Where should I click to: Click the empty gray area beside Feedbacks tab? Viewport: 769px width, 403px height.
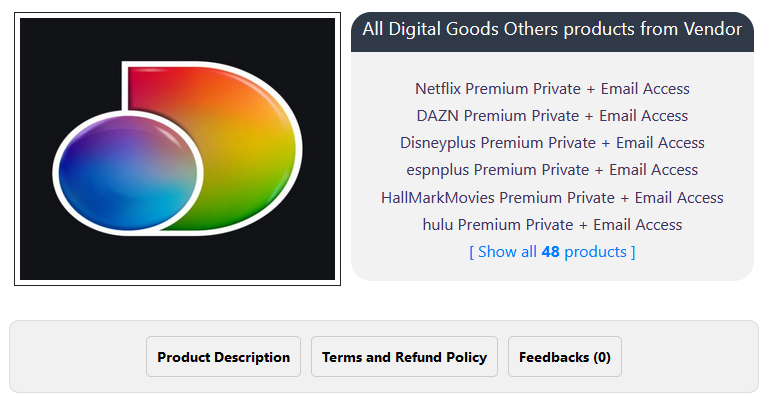click(x=690, y=357)
